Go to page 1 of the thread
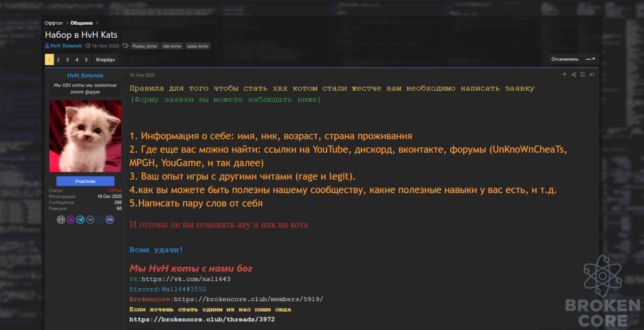Screen dimensions: 644x330 49,60
